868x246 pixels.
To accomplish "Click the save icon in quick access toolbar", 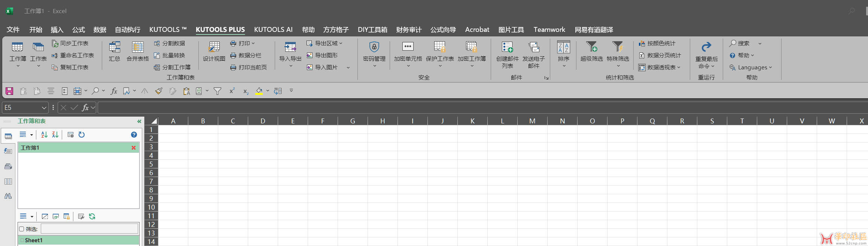I will pyautogui.click(x=9, y=91).
